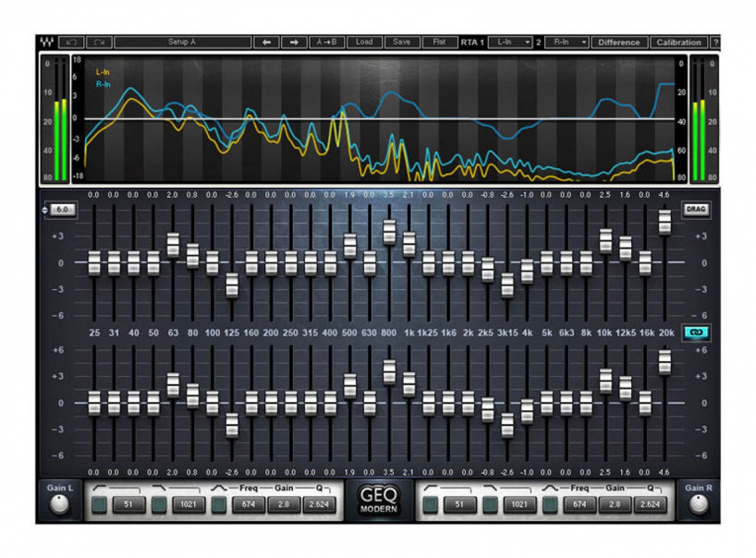Click the Gain L knob
The width and height of the screenshot is (756, 558).
[x=59, y=504]
